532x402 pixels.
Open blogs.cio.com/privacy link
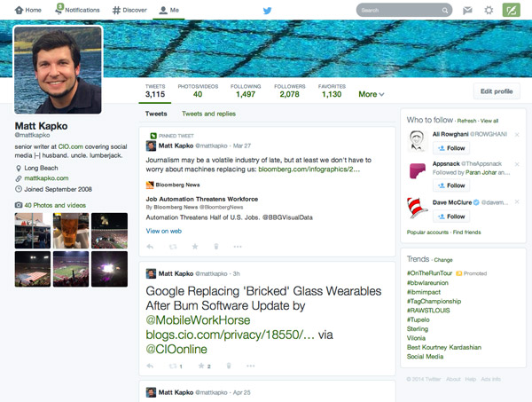(230, 335)
